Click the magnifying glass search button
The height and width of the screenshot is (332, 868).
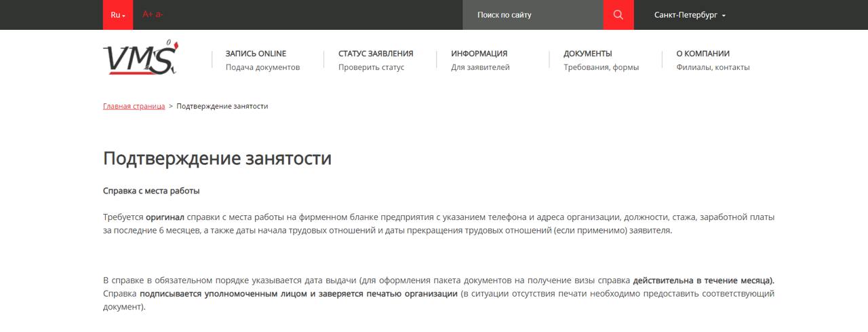tap(618, 15)
